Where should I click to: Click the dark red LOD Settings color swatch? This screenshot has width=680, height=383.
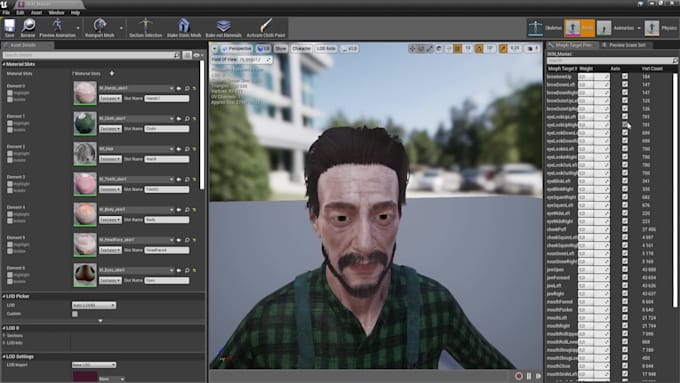[85, 376]
